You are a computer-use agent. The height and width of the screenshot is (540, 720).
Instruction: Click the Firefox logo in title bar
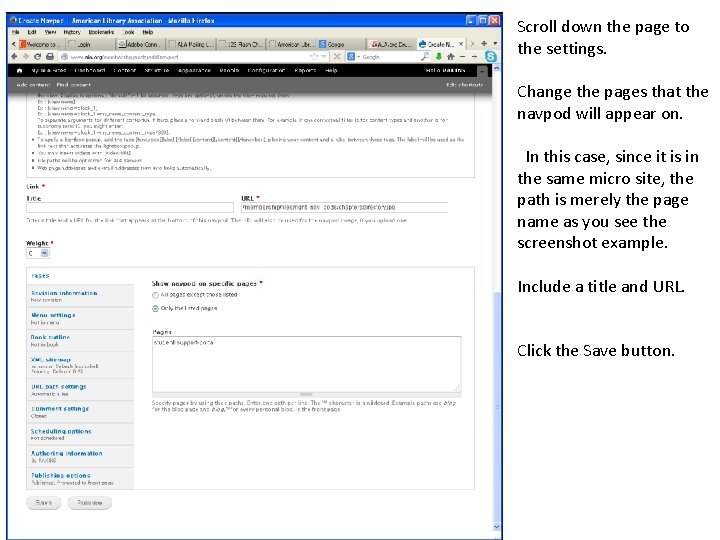13,20
